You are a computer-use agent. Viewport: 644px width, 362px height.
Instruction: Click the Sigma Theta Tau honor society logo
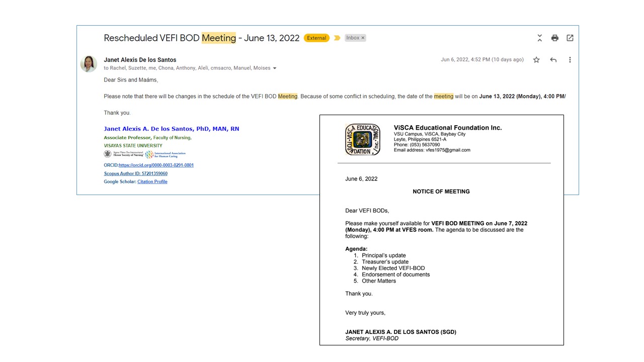pyautogui.click(x=123, y=154)
